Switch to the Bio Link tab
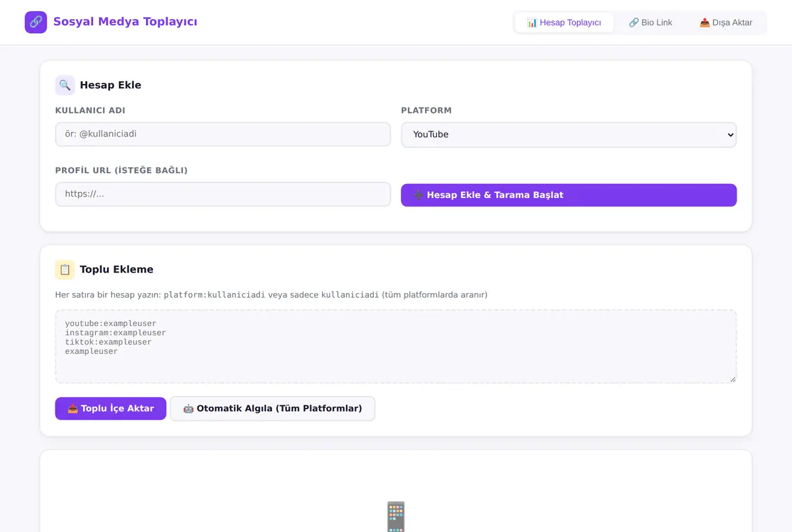792x532 pixels. (x=650, y=22)
